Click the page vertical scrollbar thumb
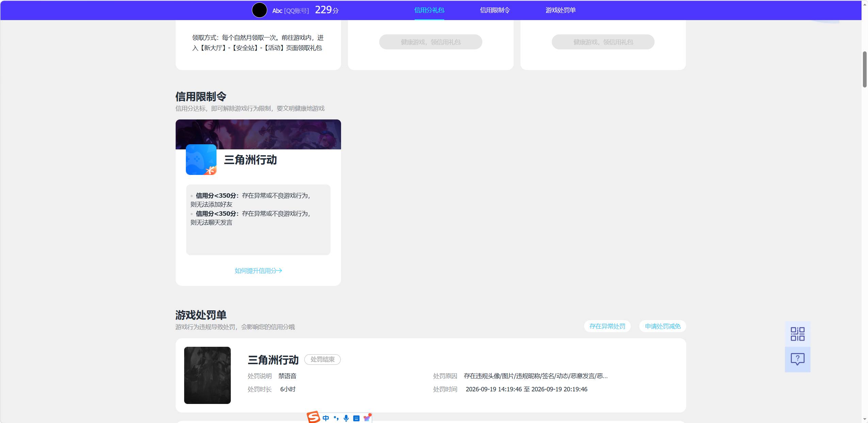The image size is (868, 423). (x=865, y=69)
